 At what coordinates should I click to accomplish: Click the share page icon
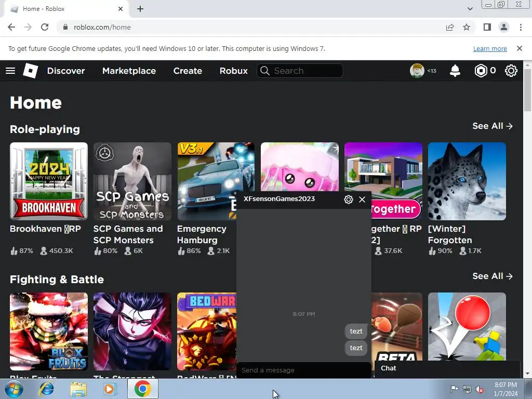coord(450,27)
